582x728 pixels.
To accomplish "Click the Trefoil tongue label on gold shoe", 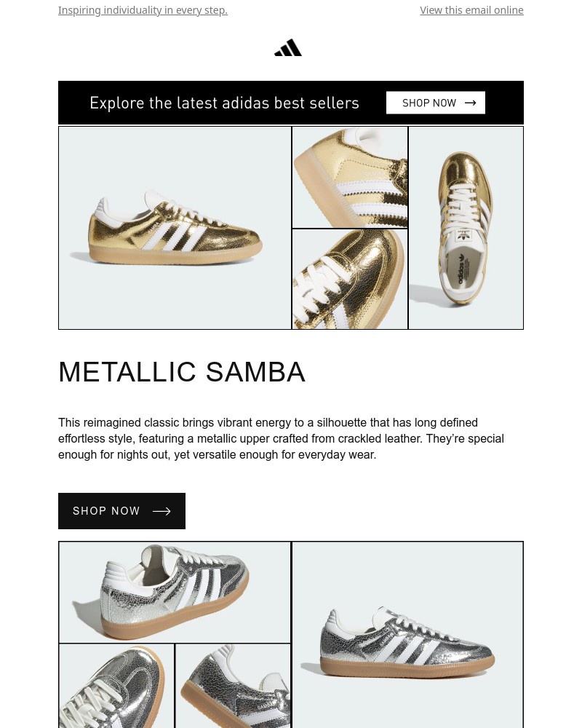I will tap(463, 234).
